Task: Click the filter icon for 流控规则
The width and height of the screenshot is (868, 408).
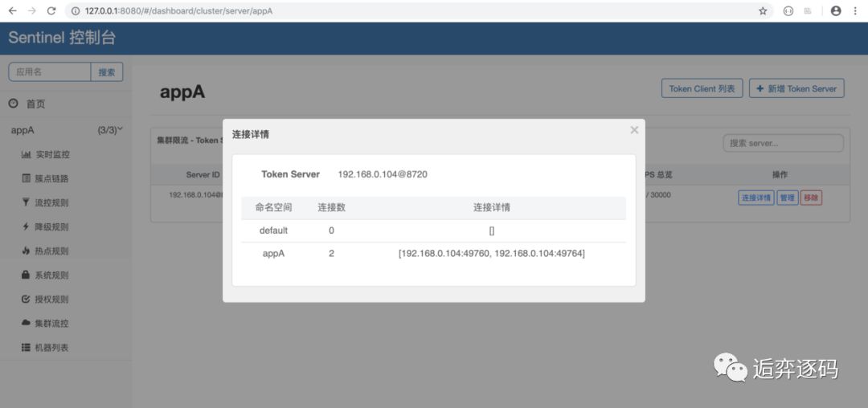Action: pyautogui.click(x=26, y=202)
